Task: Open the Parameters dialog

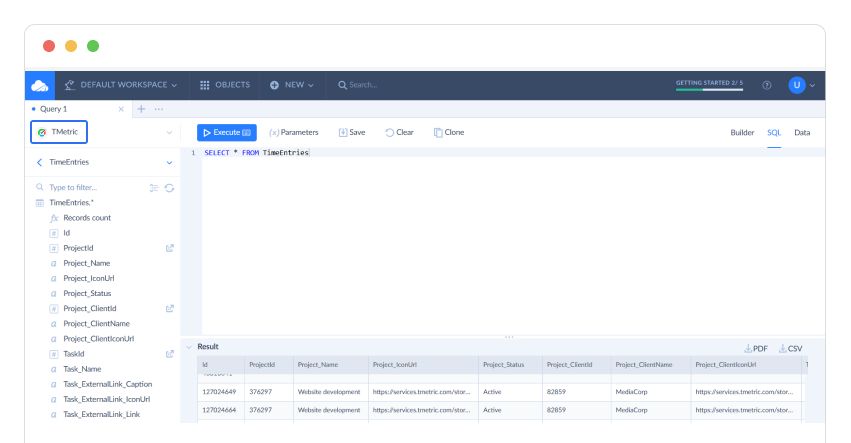Action: pos(294,132)
